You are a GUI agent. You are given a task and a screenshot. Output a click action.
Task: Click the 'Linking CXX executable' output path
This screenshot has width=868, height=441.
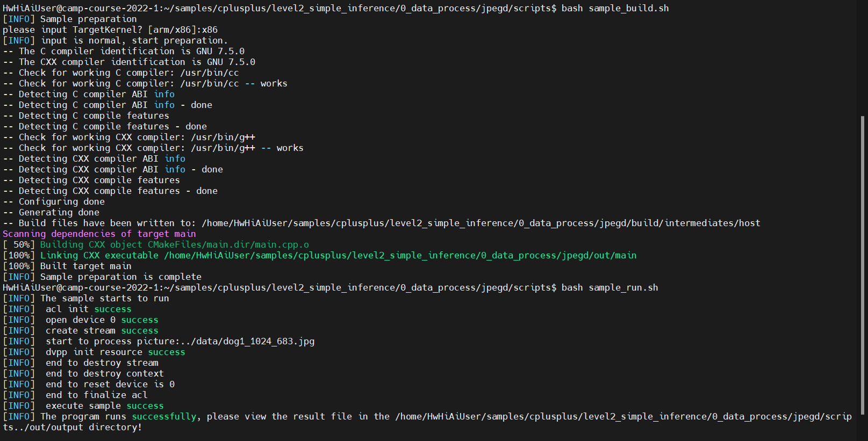[400, 256]
